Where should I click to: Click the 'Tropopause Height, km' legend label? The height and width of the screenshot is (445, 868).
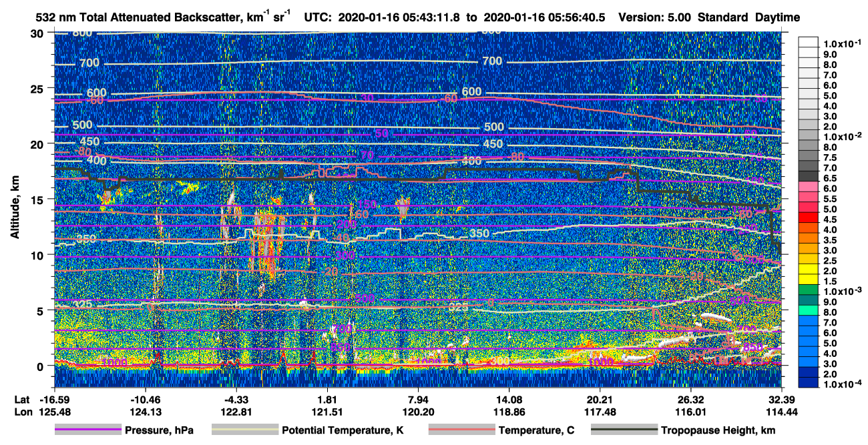click(718, 431)
